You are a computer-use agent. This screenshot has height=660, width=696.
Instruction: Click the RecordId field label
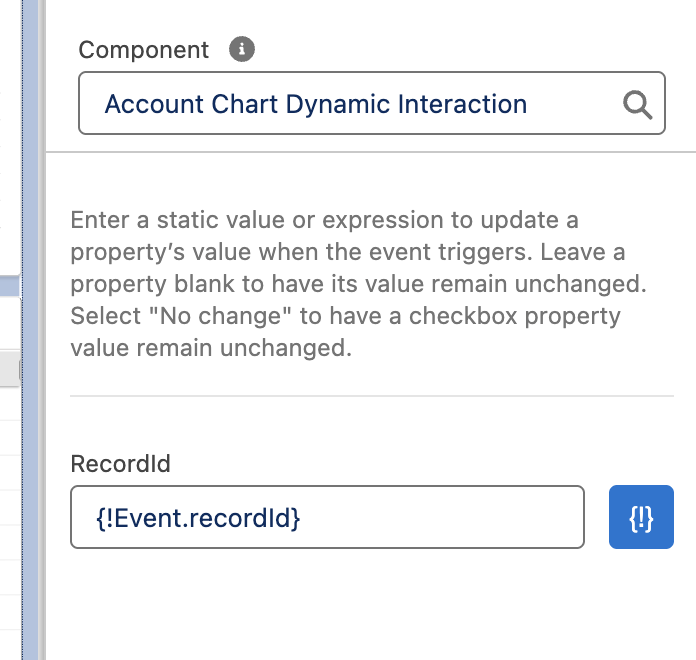click(x=120, y=464)
